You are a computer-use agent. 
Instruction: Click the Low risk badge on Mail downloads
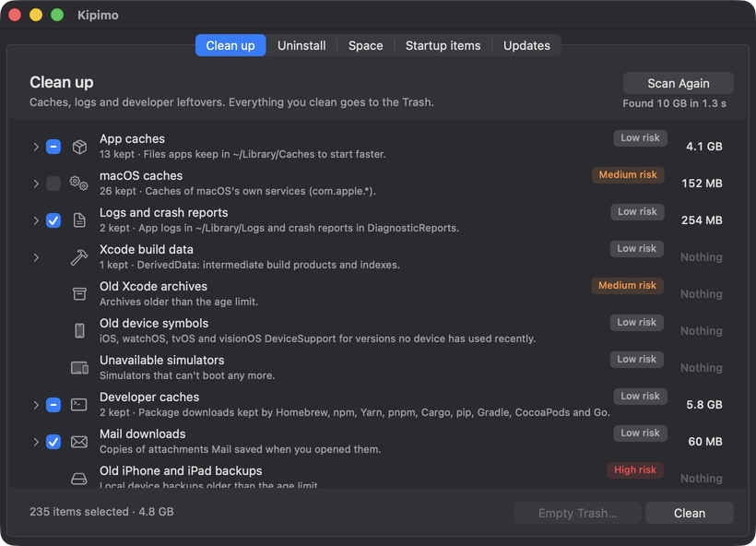(x=640, y=433)
